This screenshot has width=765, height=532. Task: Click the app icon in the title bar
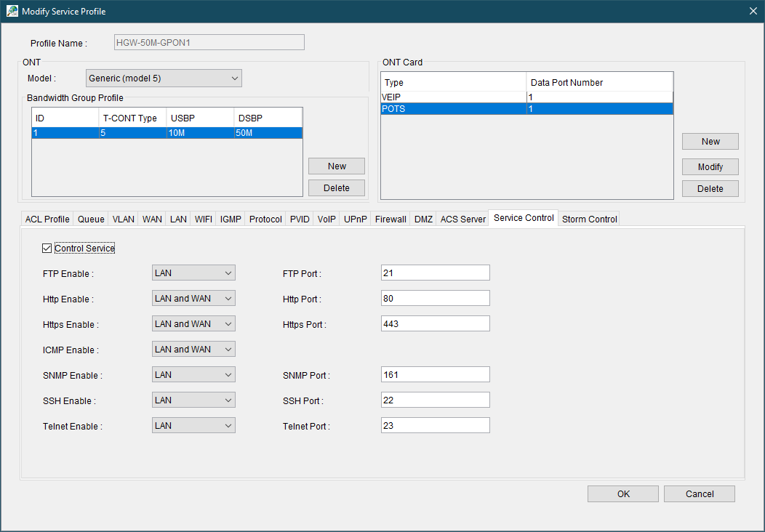[x=12, y=11]
